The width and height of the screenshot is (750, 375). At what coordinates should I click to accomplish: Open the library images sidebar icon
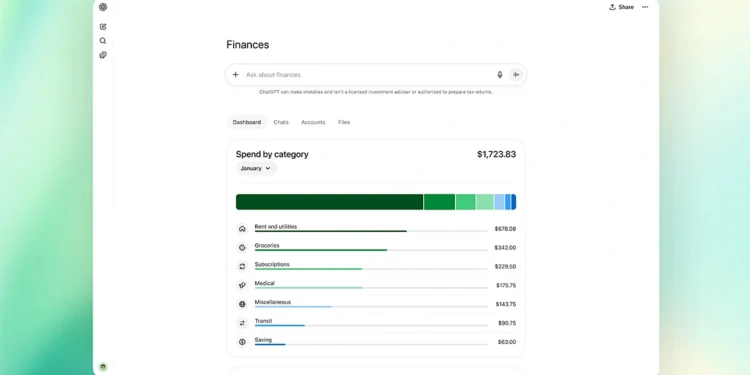(103, 55)
